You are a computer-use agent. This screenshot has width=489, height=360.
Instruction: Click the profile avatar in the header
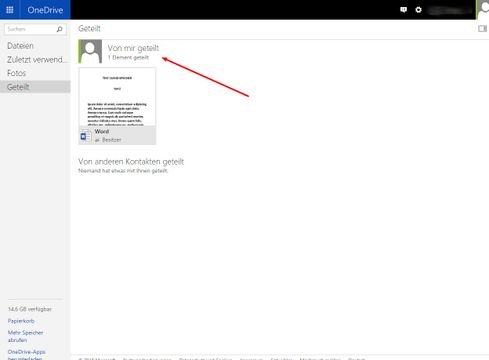point(483,9)
